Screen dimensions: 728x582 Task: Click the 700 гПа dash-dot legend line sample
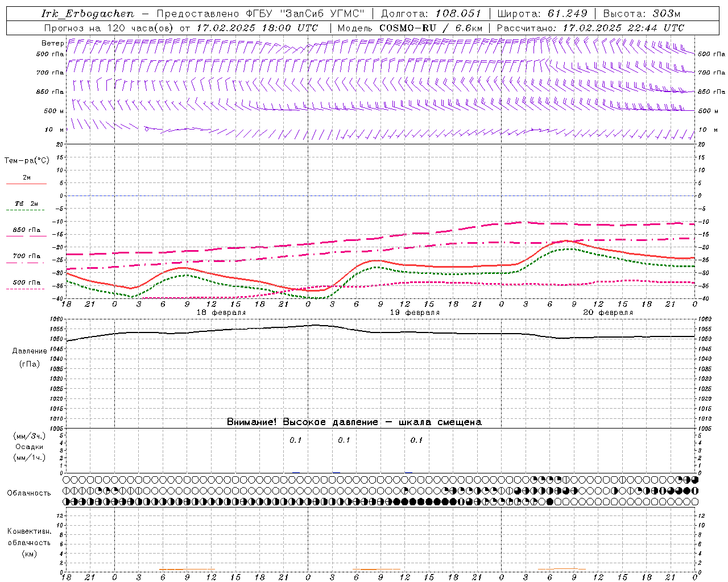[x=26, y=263]
